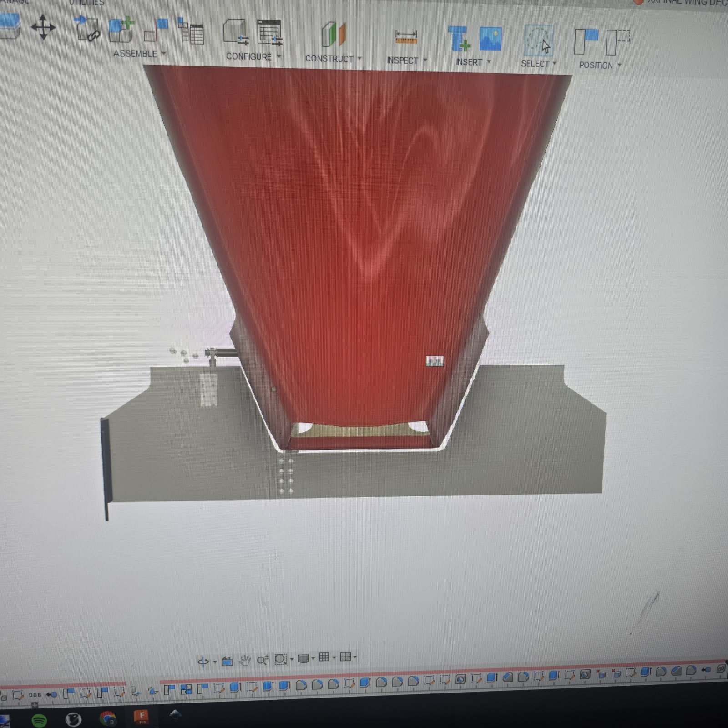The height and width of the screenshot is (728, 728).
Task: Expand the ASSEMBLE dropdown menu
Action: (x=139, y=54)
